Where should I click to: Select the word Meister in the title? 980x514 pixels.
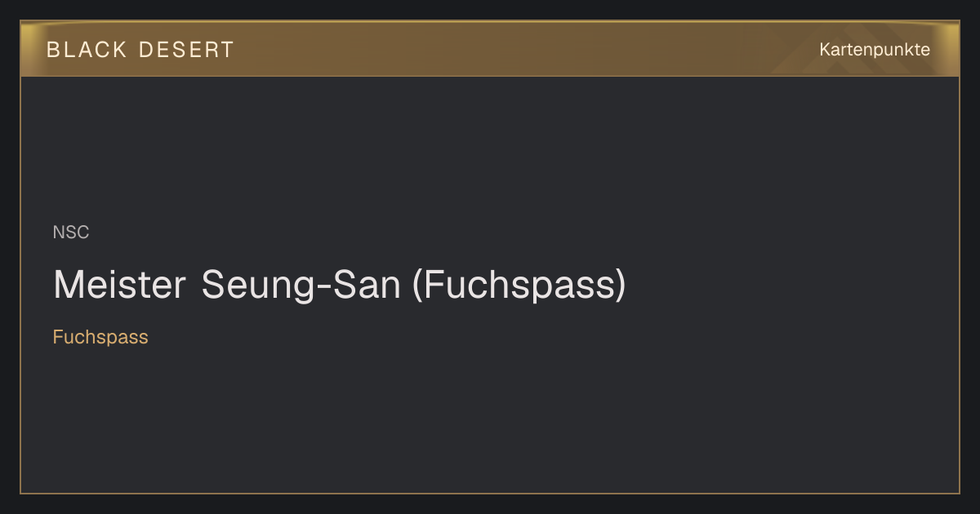(x=119, y=285)
